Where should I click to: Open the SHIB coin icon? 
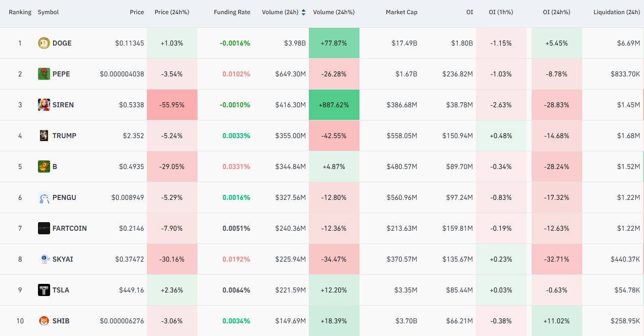click(x=44, y=321)
